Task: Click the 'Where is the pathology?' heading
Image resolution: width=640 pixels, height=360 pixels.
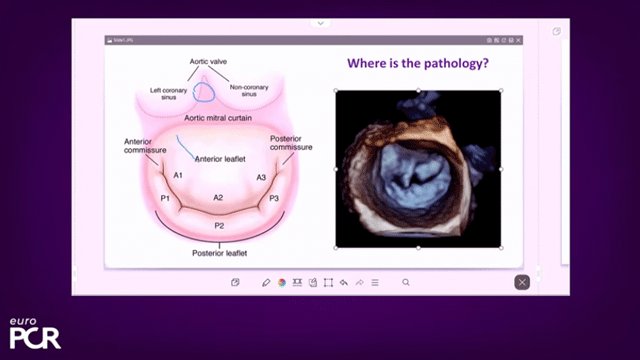Action: pos(418,63)
